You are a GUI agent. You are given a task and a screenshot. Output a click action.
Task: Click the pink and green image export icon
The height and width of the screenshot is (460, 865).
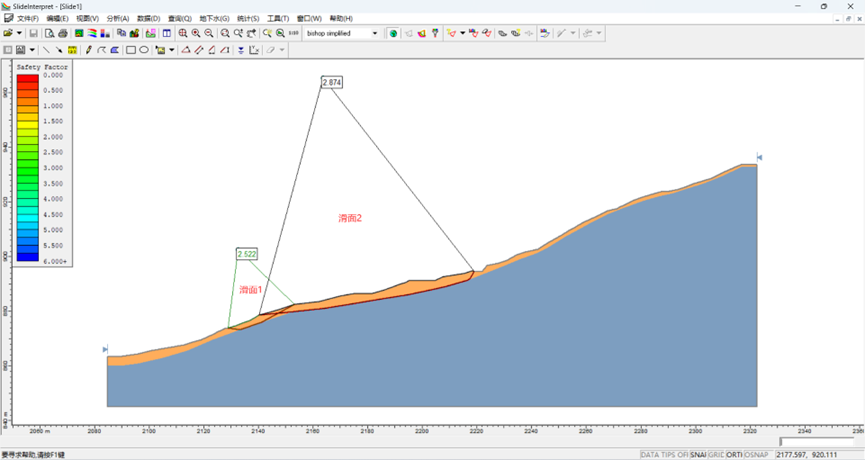[x=151, y=33]
